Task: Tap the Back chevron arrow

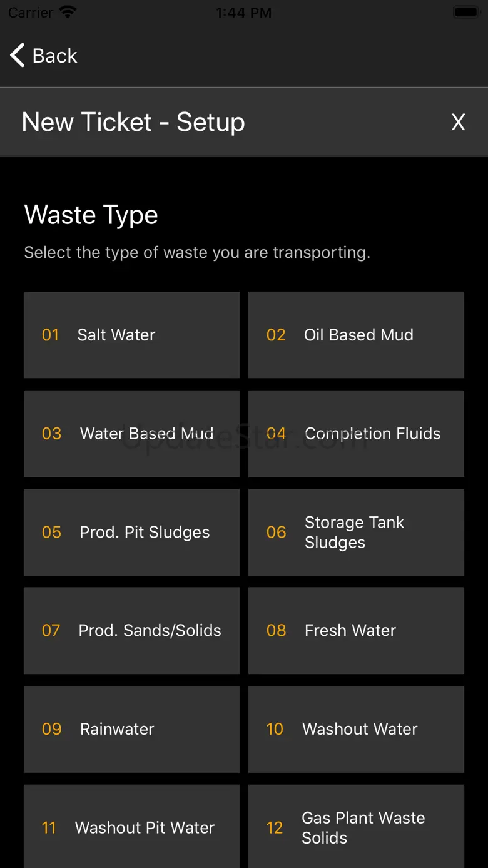Action: 18,56
